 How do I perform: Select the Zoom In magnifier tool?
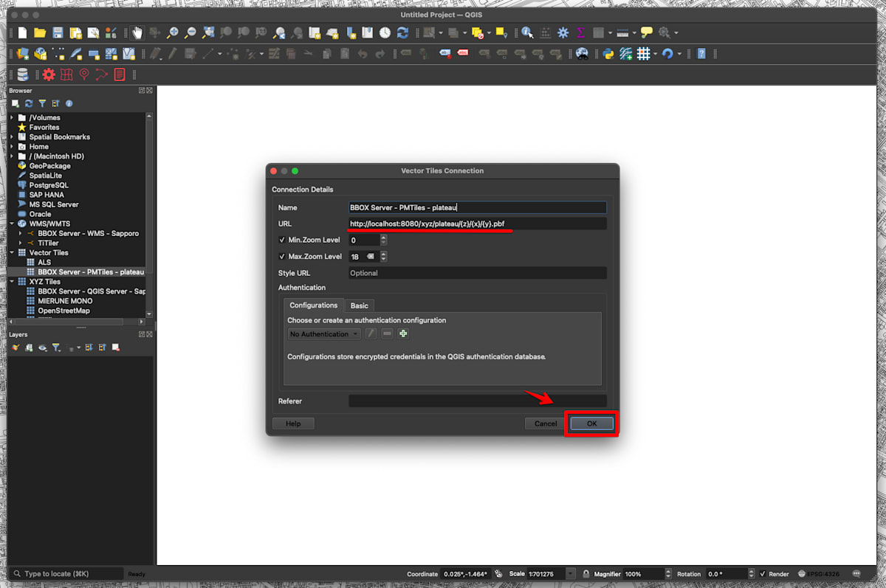point(173,33)
